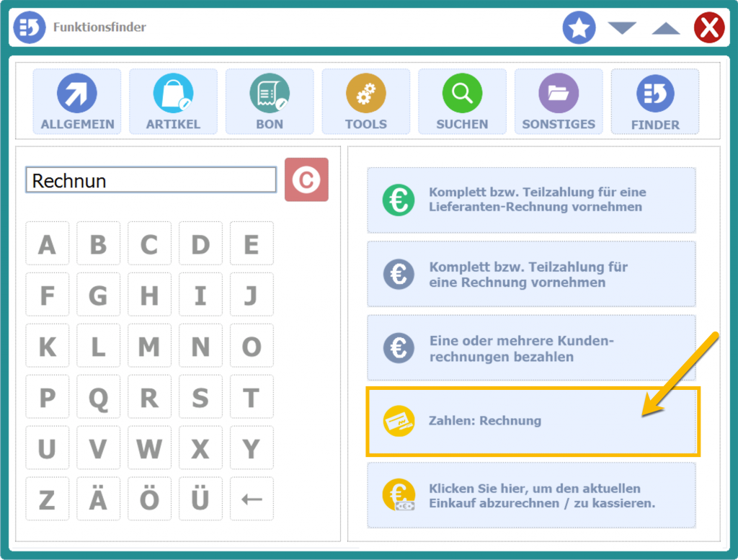Open Teilzahlung für eine Rechnung vornehmen
Viewport: 738px width, 560px height.
[532, 274]
